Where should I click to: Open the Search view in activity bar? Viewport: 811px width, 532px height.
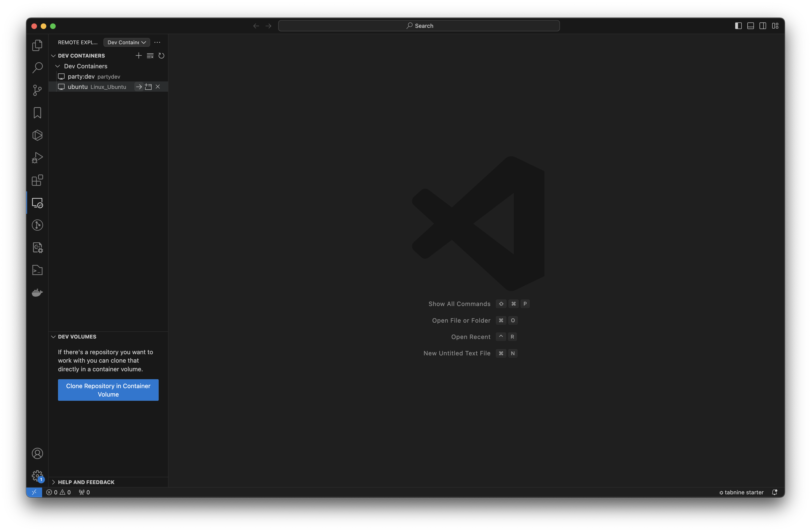[37, 67]
